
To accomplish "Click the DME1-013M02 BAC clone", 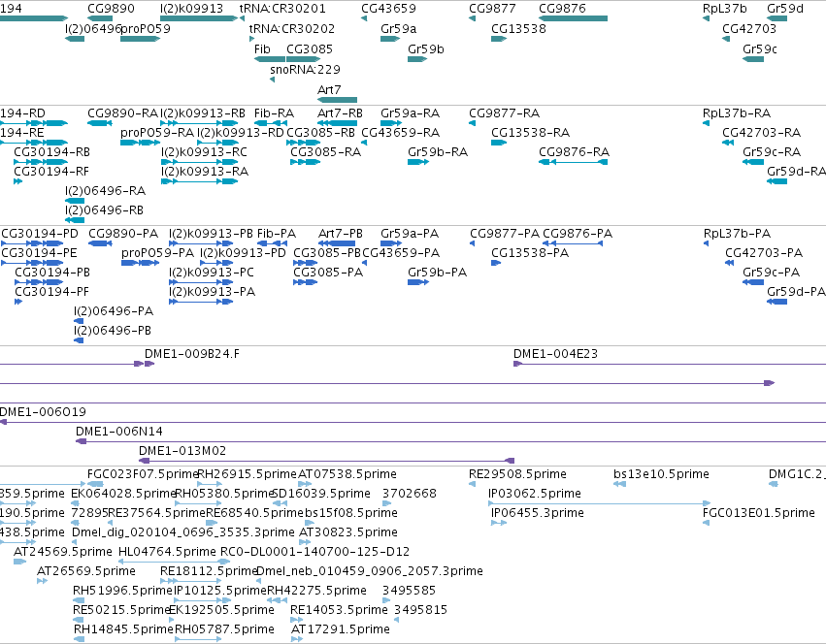I will (x=326, y=461).
